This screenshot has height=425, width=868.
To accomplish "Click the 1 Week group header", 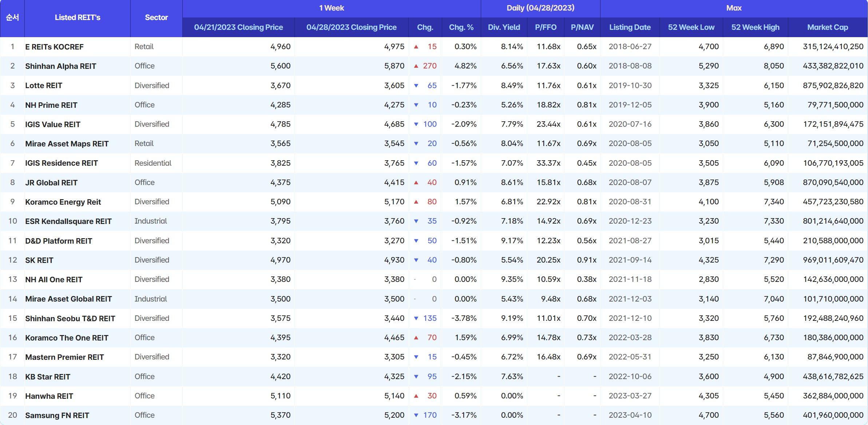I will pos(332,8).
